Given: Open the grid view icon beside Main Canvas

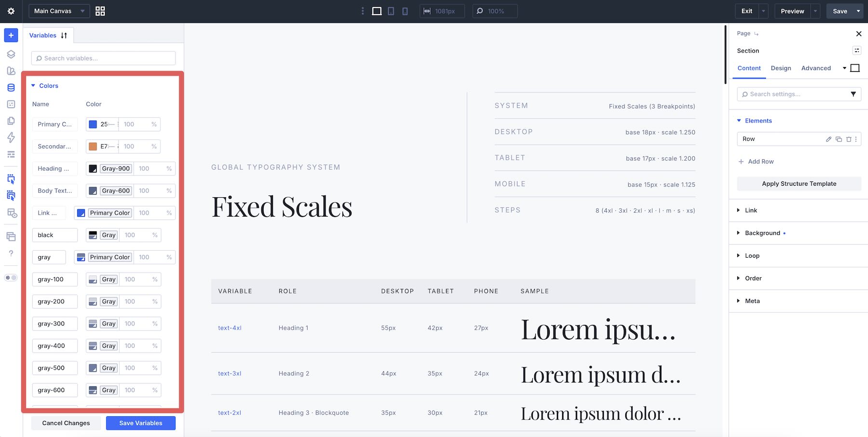Looking at the screenshot, I should 100,11.
